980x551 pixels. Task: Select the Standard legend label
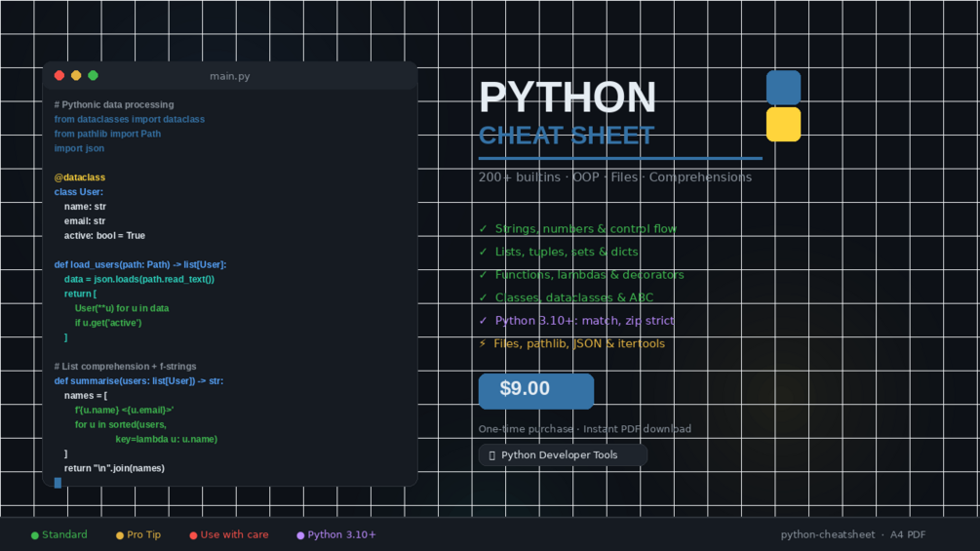[64, 534]
